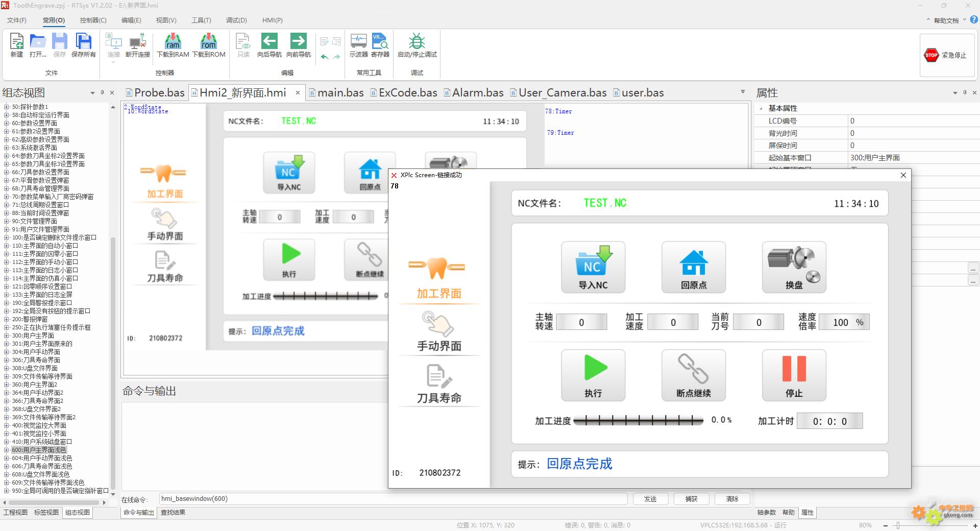Start or stop debugging with bug icon
The height and width of the screenshot is (531, 980).
pos(417,45)
